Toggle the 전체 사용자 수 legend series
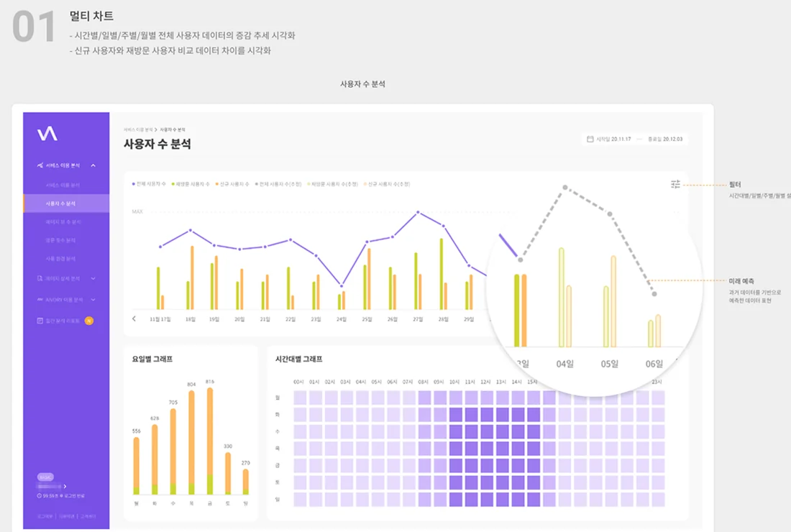Viewport: 791px width, 532px height. pos(149,184)
